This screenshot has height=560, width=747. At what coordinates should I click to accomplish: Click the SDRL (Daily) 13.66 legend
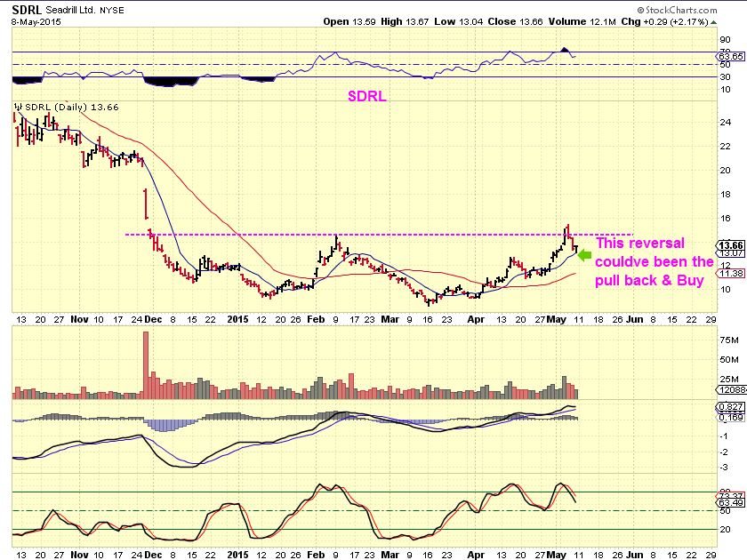(66, 108)
